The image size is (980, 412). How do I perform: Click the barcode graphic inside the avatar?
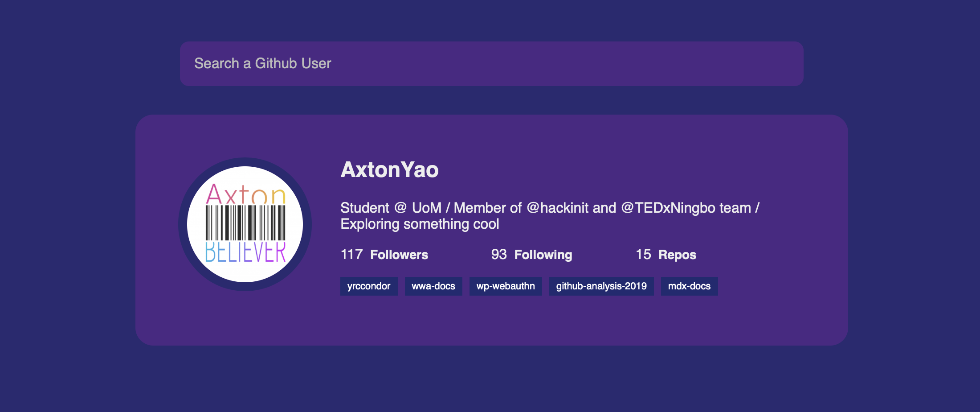coord(245,222)
